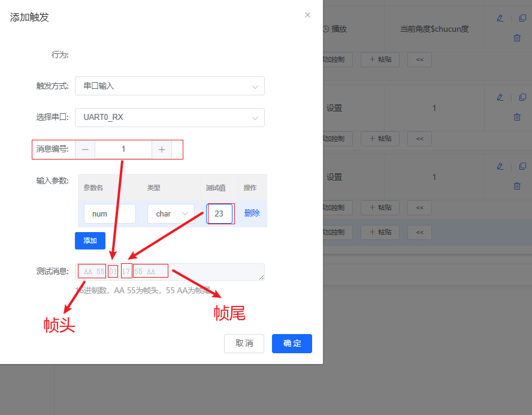The height and width of the screenshot is (415, 532).
Task: Delete the upper 设置 row using its trash icon
Action: tap(517, 117)
